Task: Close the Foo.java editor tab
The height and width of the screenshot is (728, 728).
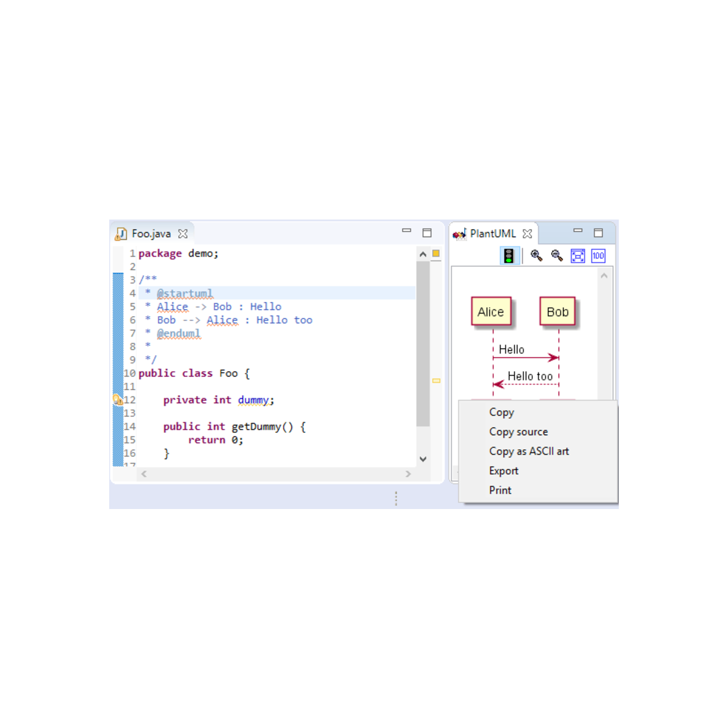Action: click(x=183, y=234)
